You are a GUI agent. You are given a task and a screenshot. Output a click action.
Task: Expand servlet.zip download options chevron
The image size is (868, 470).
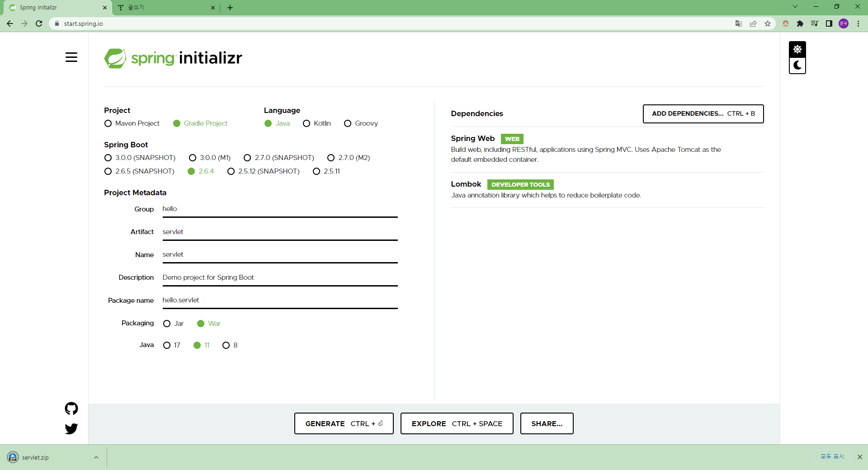pyautogui.click(x=96, y=457)
